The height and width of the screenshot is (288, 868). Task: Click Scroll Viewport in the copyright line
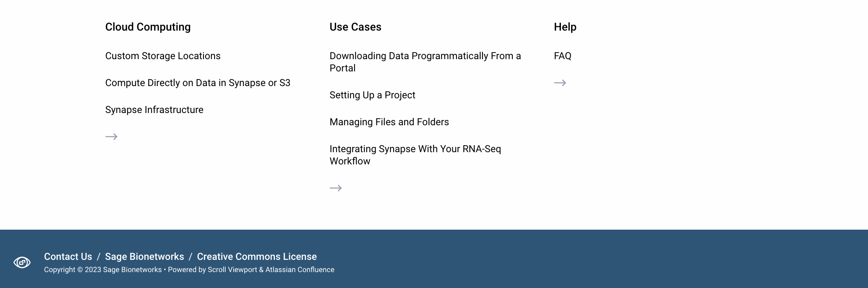[x=232, y=270]
